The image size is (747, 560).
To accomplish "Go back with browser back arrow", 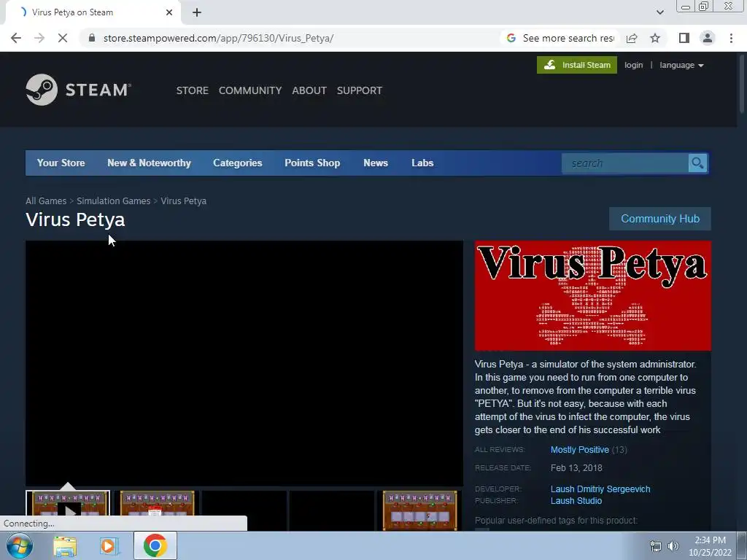I will 16,38.
